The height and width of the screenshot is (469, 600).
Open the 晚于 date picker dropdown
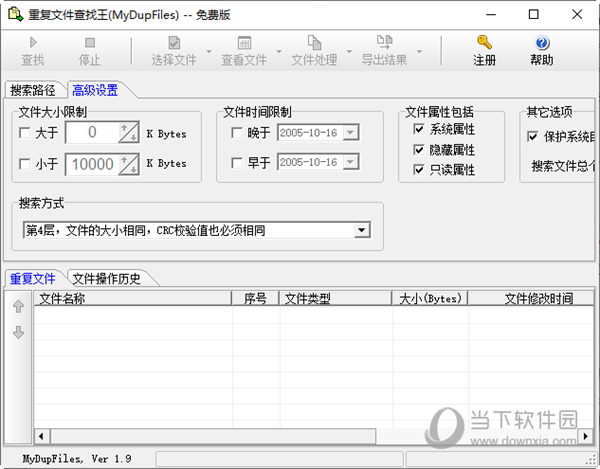[351, 133]
